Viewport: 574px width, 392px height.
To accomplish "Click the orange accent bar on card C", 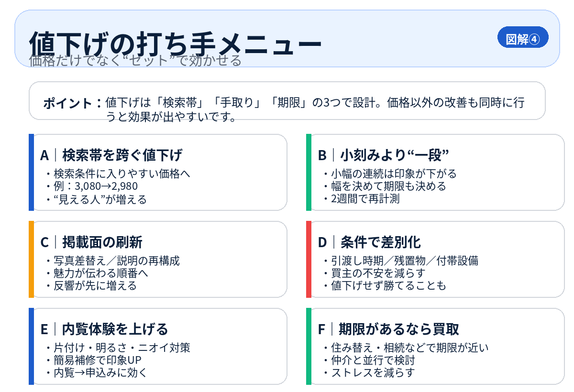I will 31,259.
